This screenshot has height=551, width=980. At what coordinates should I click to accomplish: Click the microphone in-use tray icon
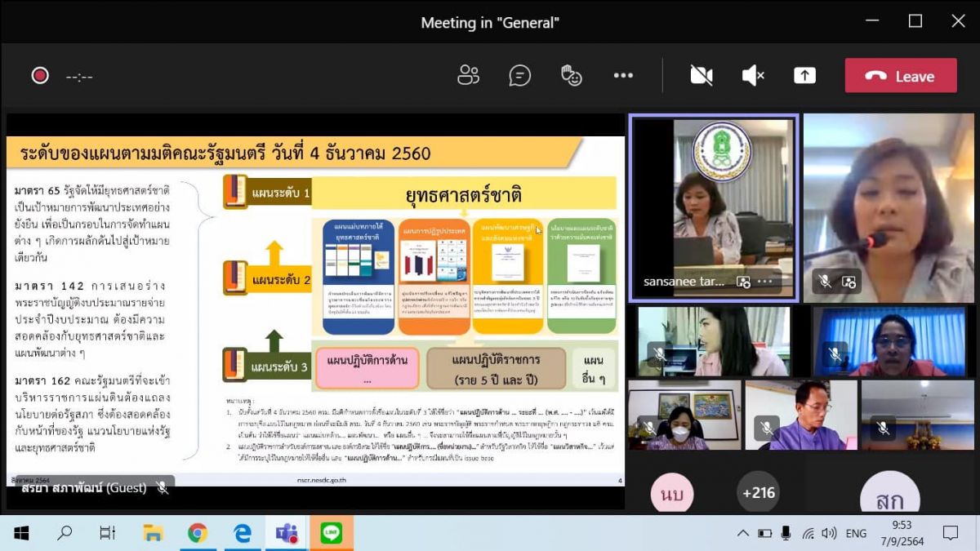coord(786,533)
